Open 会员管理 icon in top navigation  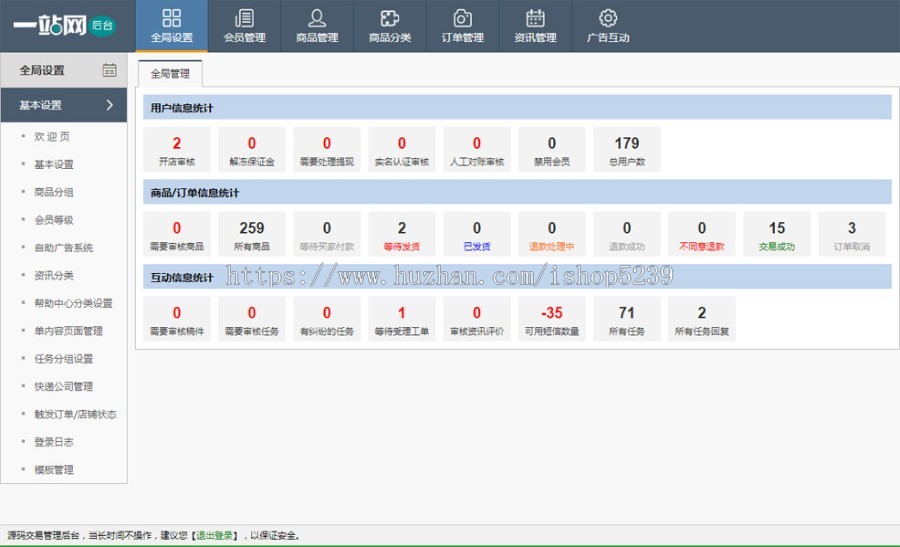244,18
